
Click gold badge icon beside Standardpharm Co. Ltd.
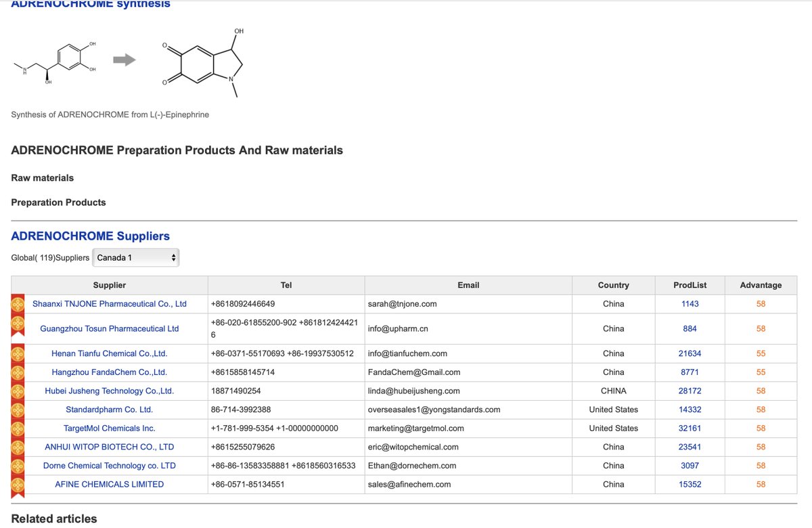[x=18, y=410]
